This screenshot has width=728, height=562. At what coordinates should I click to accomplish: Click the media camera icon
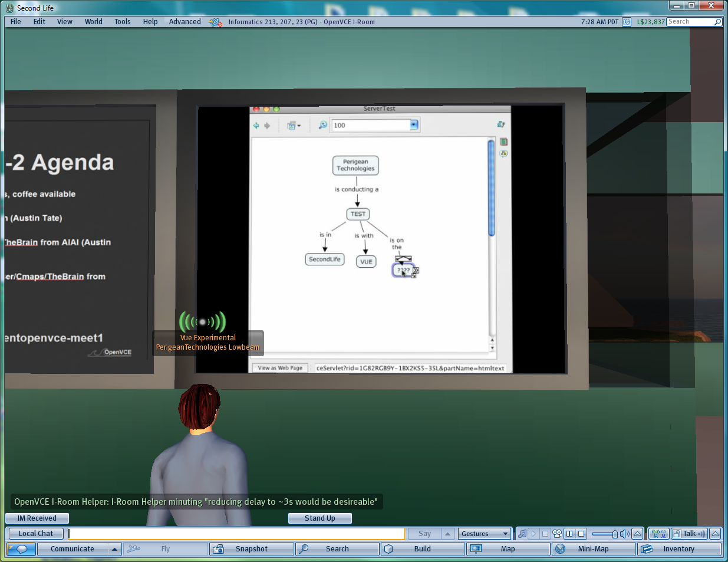tap(557, 534)
